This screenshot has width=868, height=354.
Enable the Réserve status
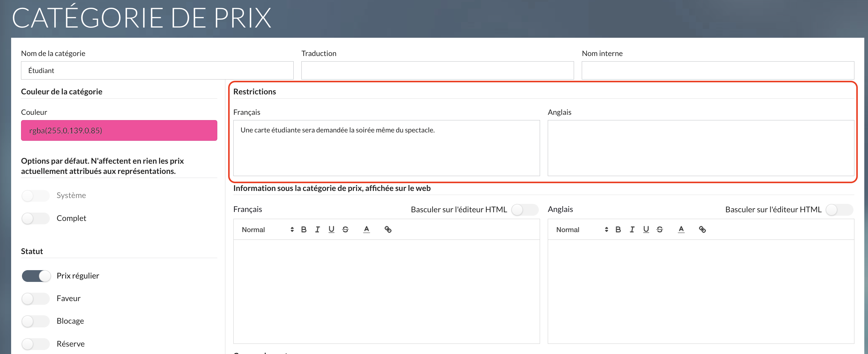[x=36, y=344]
